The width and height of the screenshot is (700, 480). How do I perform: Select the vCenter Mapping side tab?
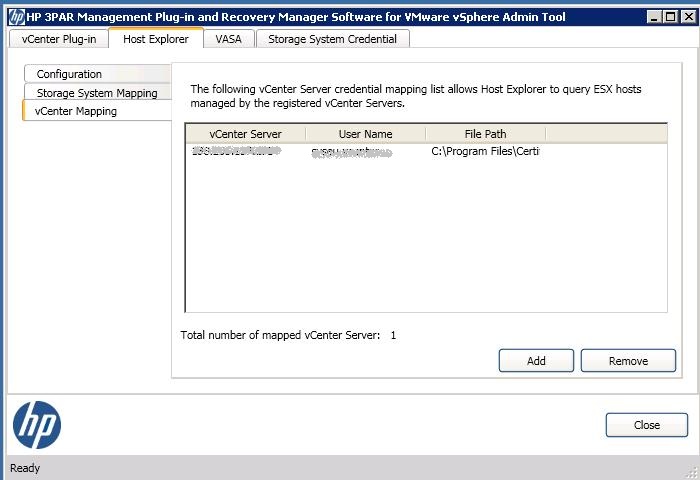coord(97,111)
